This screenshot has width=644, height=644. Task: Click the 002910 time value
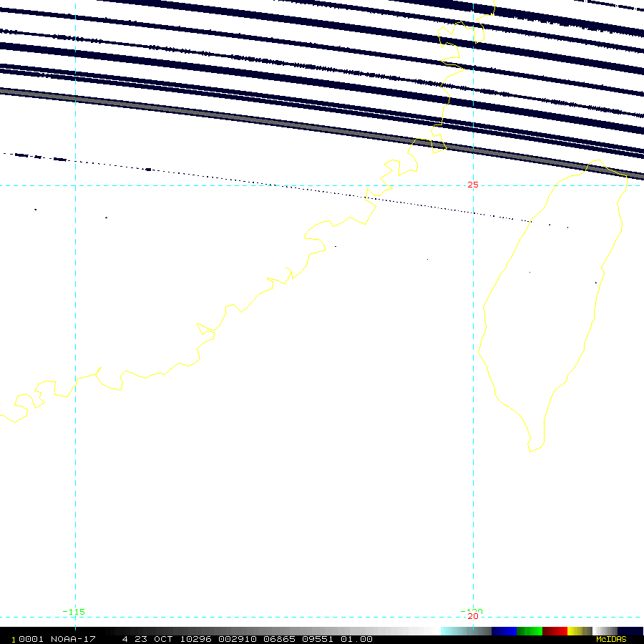[x=238, y=639]
